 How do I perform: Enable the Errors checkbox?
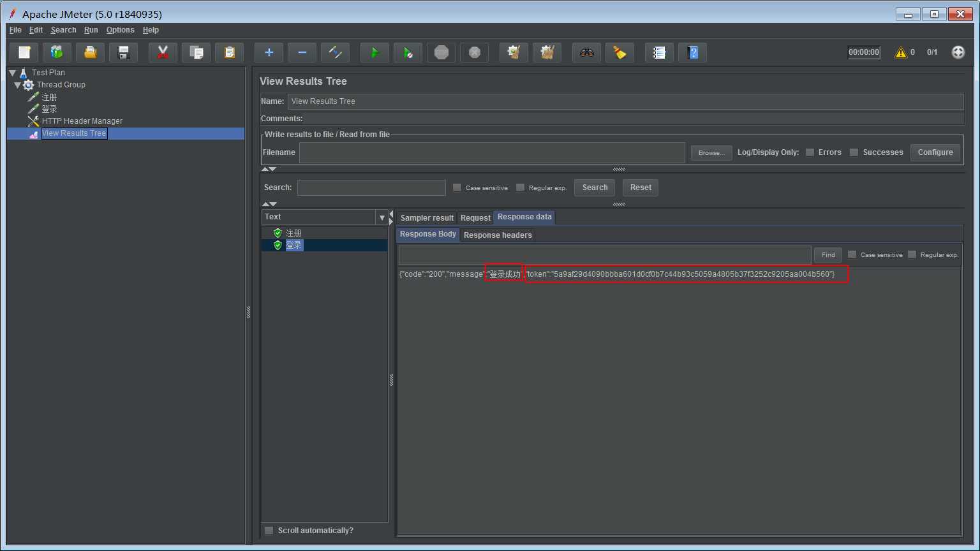(x=810, y=152)
